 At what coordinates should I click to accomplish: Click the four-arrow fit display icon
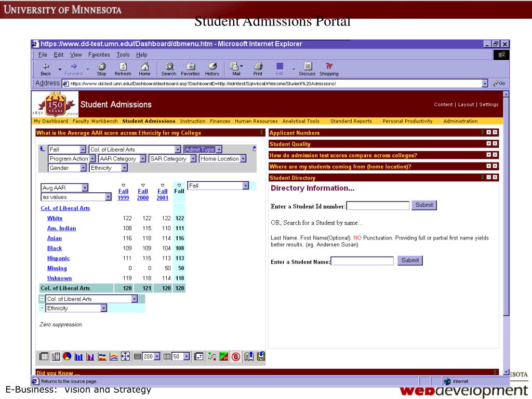[125, 356]
